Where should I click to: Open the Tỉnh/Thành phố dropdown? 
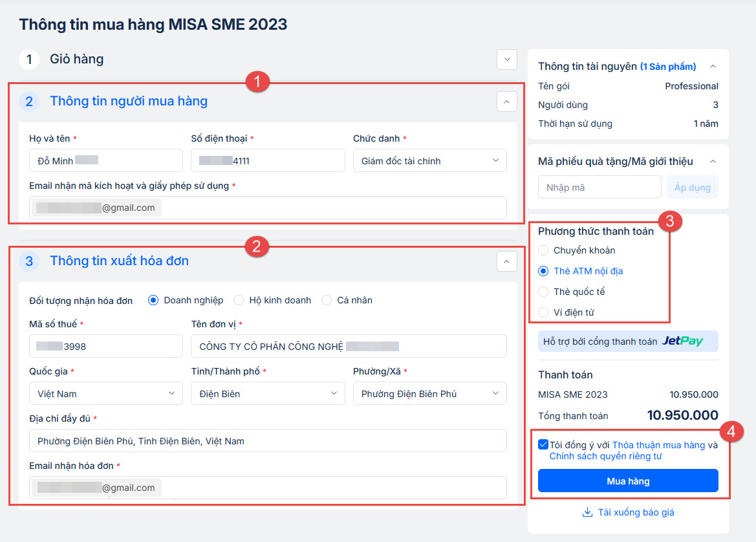pyautogui.click(x=268, y=393)
